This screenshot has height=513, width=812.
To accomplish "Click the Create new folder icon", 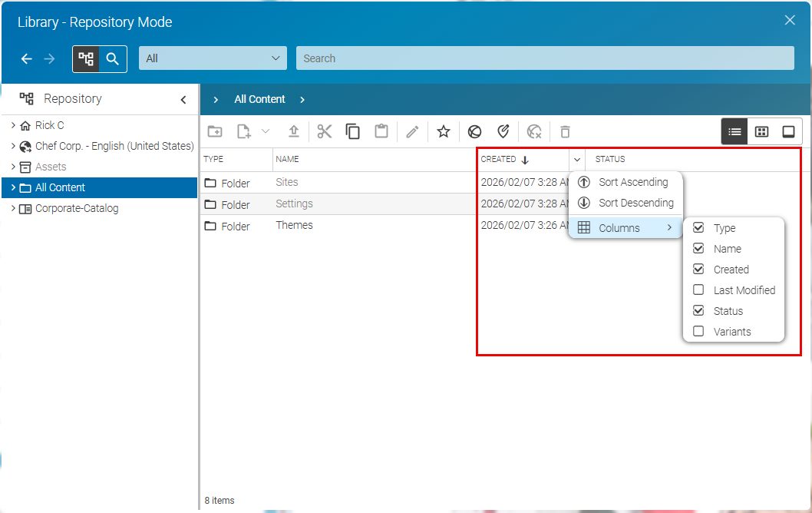I will click(215, 131).
